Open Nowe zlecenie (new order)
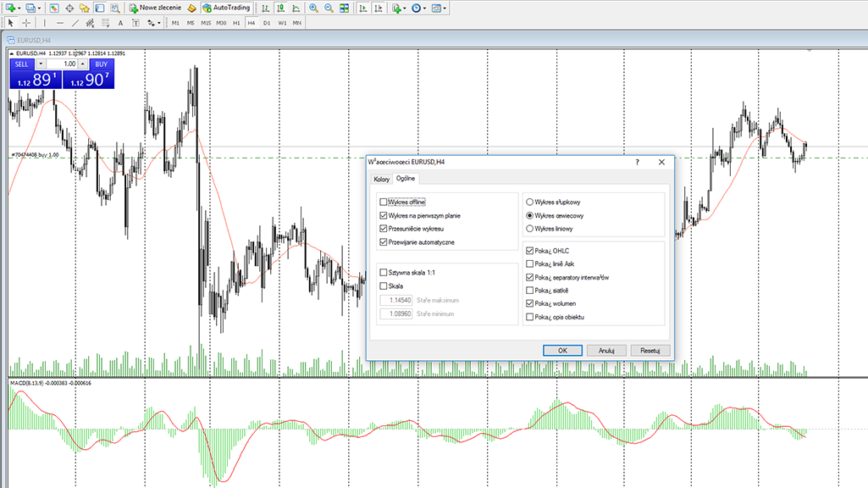Screen dimensions: 868x488 pyautogui.click(x=155, y=8)
